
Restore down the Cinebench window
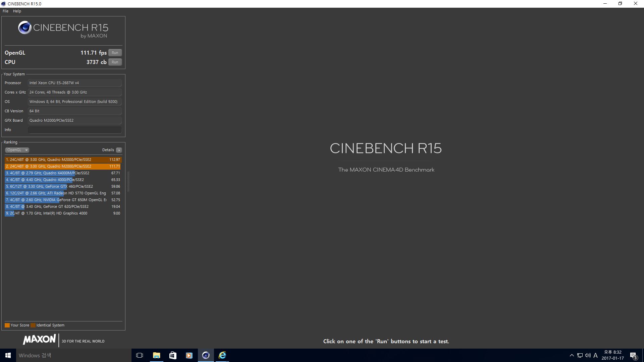(x=620, y=4)
